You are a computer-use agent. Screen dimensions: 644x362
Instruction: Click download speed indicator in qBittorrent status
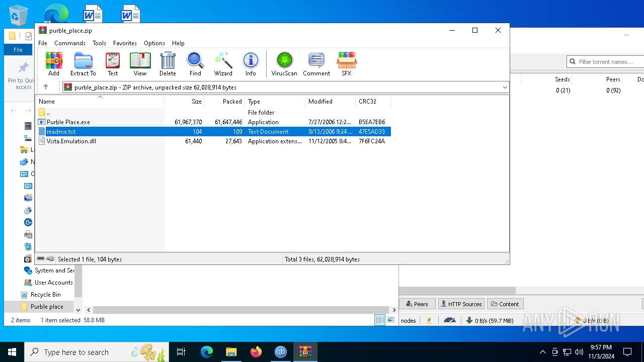coord(490,320)
